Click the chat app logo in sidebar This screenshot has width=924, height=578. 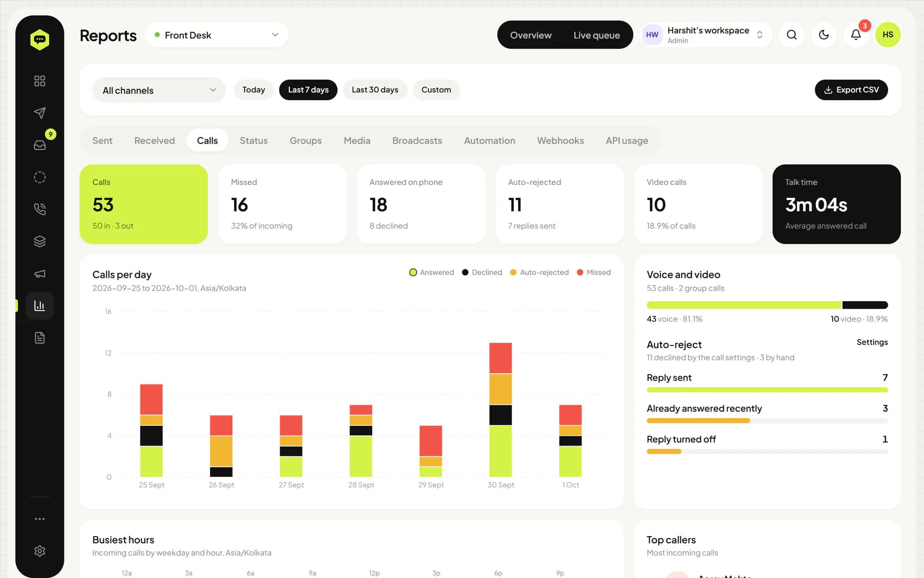click(x=39, y=39)
